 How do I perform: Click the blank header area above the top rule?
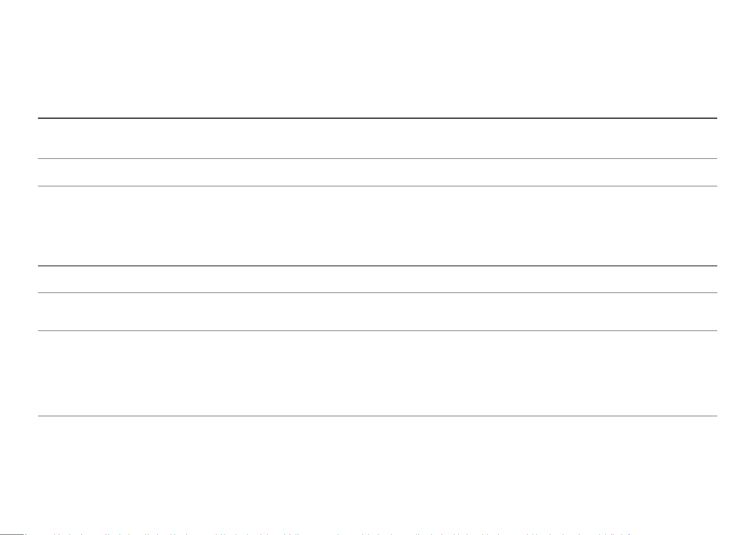pyautogui.click(x=377, y=59)
